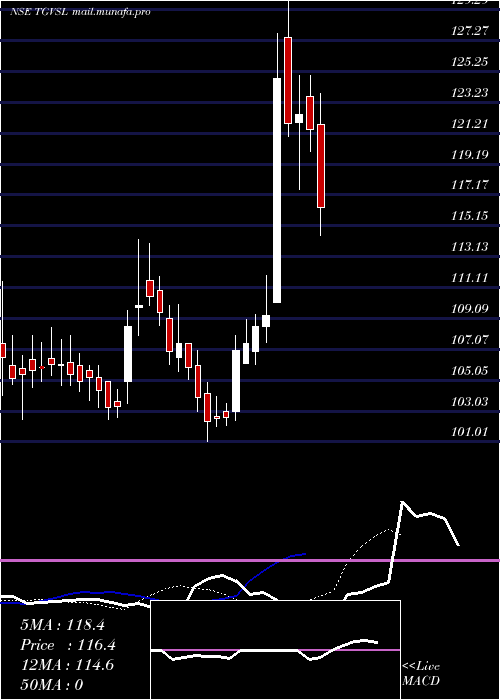Click the 105.05 price axis label

coord(469,371)
